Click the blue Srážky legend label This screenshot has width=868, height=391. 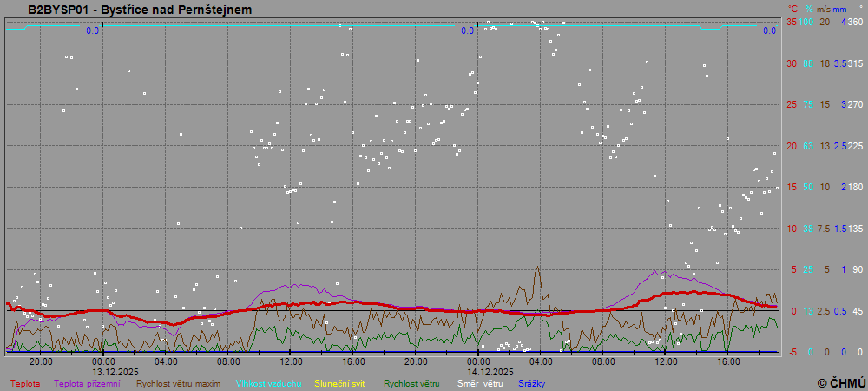point(532,382)
